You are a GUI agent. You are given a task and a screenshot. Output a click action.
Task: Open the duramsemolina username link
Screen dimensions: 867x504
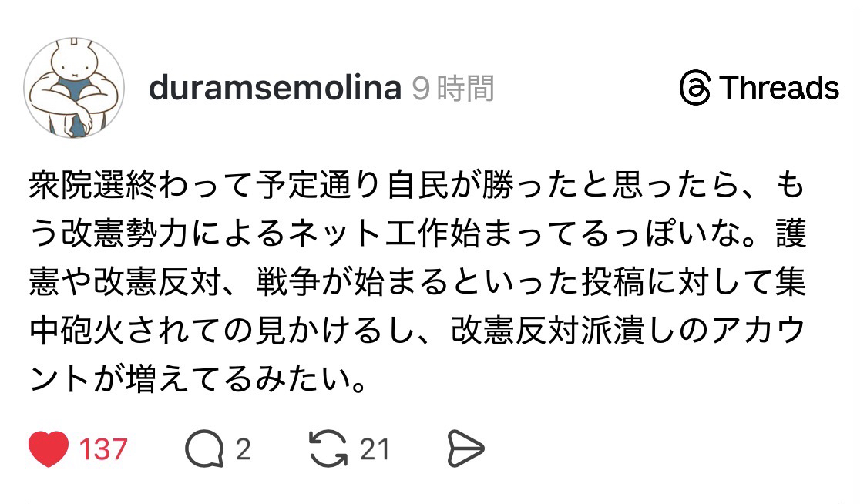[275, 89]
